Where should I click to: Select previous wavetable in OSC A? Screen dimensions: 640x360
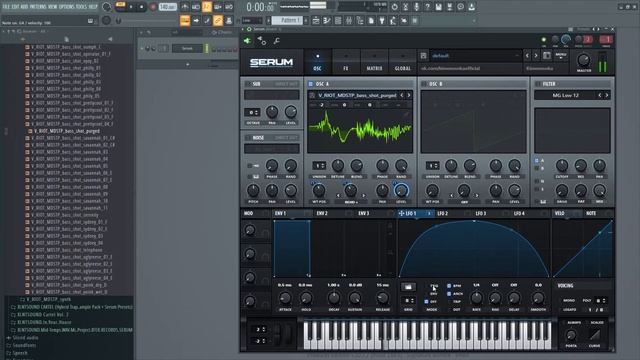point(402,95)
